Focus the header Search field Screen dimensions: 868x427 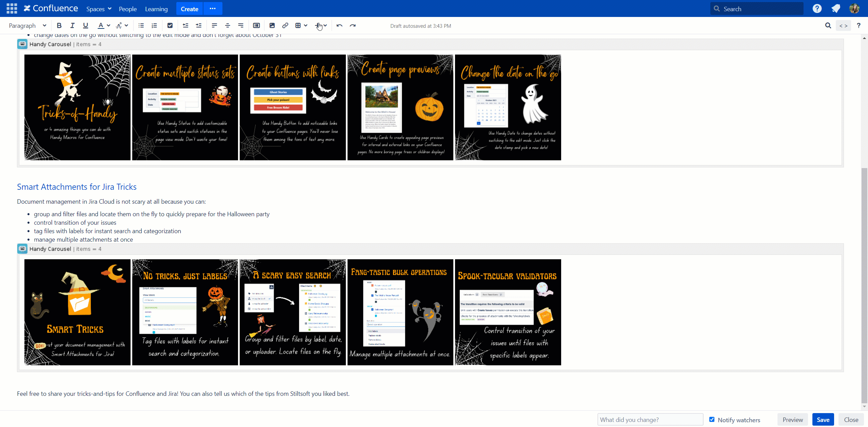coord(757,9)
